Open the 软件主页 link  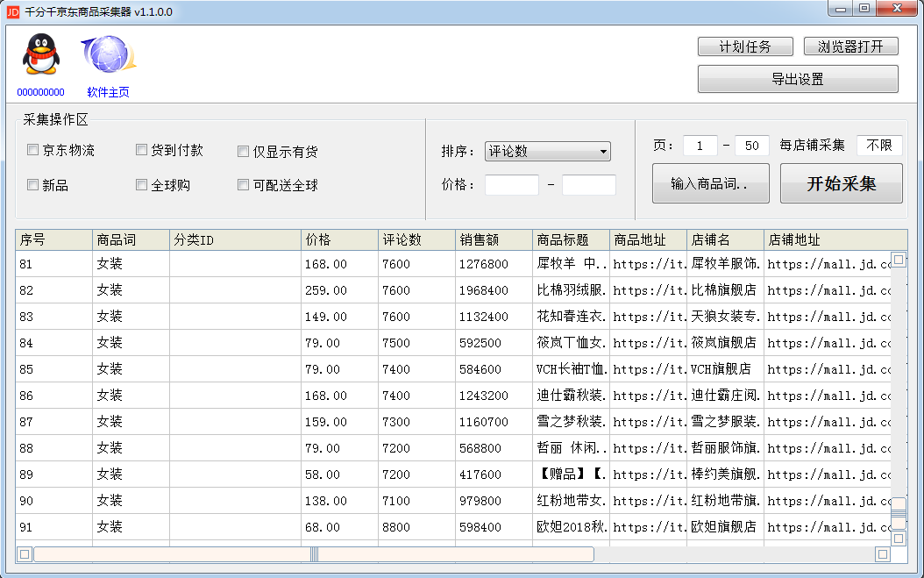(109, 92)
